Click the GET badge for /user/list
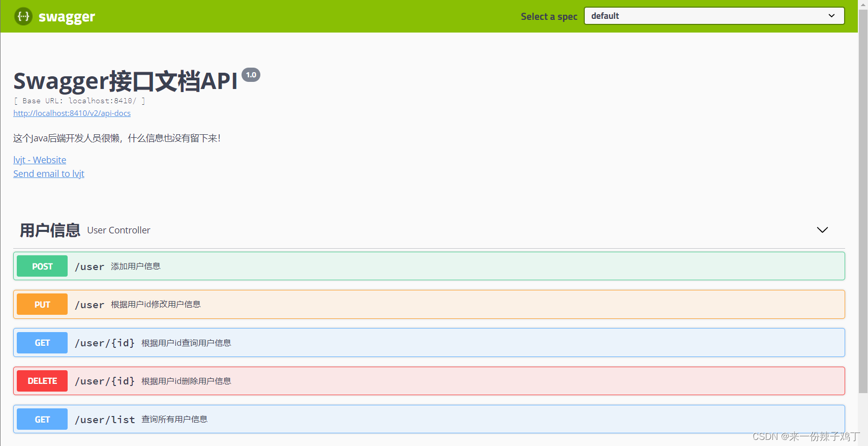 (42, 419)
